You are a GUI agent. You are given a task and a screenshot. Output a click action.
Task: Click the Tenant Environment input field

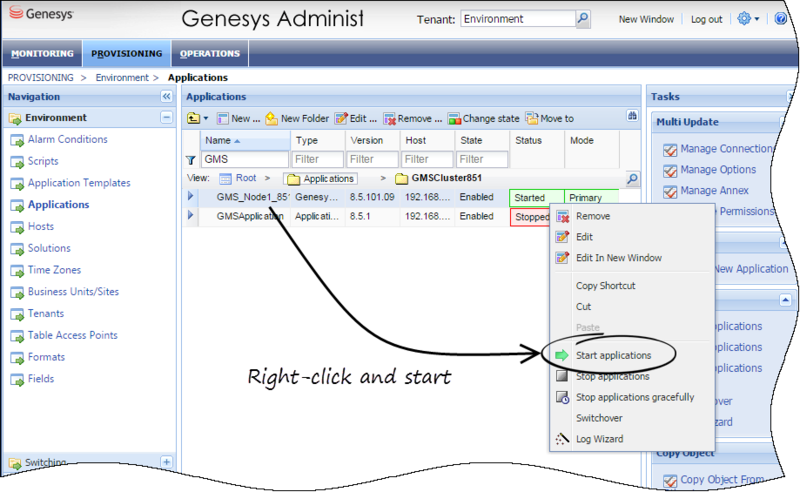(518, 19)
